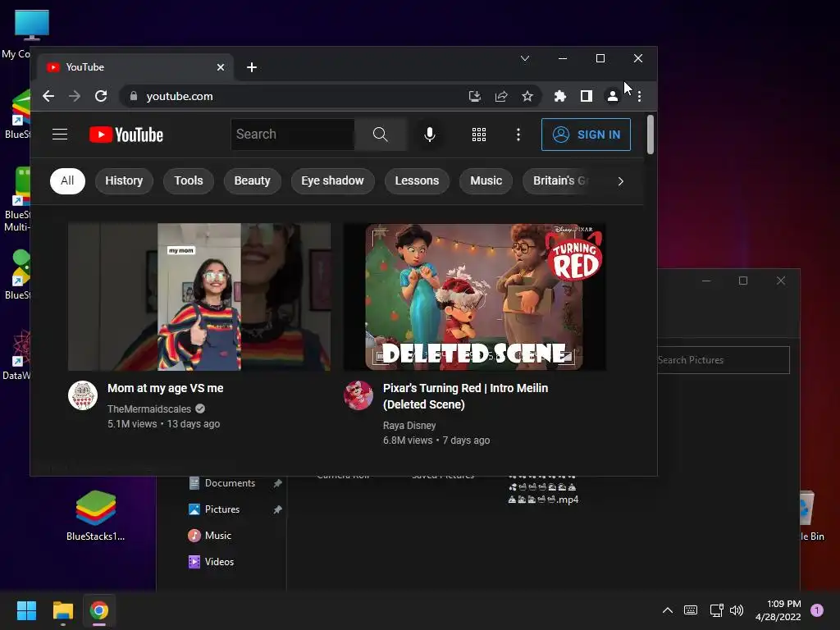Show more filter chips with right arrow
This screenshot has height=630, width=840.
coord(620,181)
